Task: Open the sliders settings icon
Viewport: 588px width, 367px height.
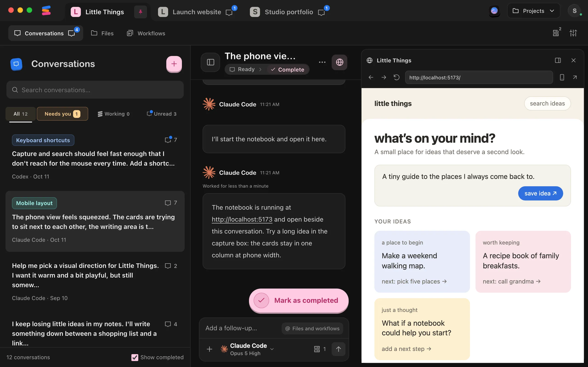Action: (x=573, y=33)
